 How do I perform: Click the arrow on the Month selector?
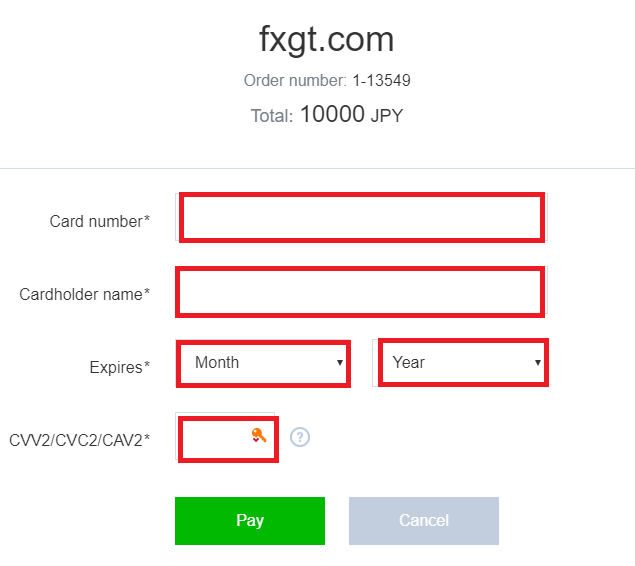pos(340,363)
